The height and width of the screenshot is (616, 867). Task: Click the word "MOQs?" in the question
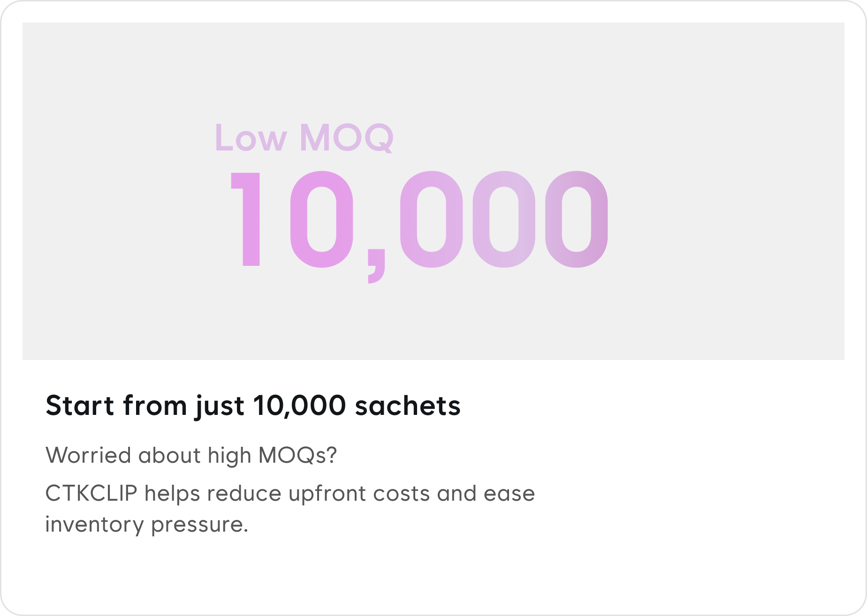click(x=297, y=455)
